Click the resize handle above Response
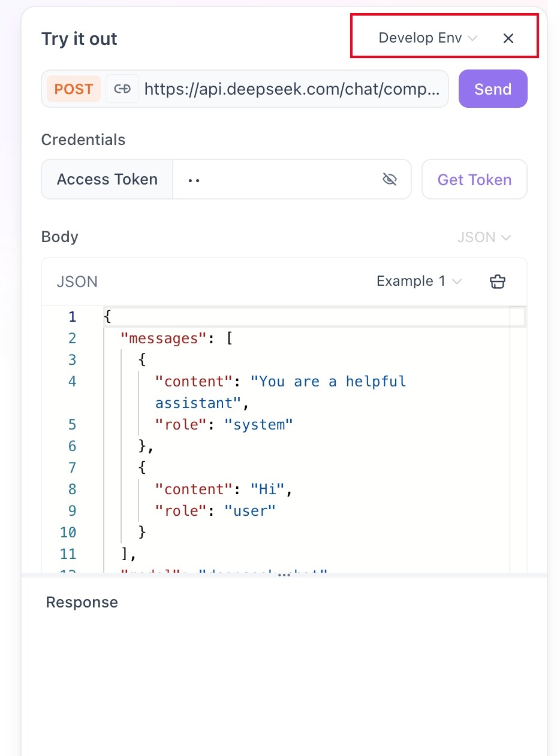 pyautogui.click(x=284, y=574)
